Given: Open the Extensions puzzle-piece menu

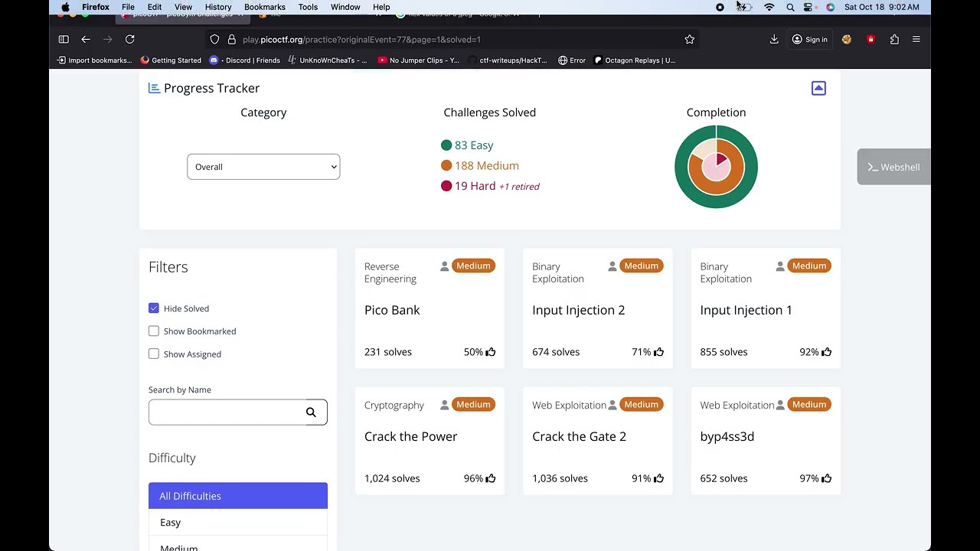Looking at the screenshot, I should [894, 39].
